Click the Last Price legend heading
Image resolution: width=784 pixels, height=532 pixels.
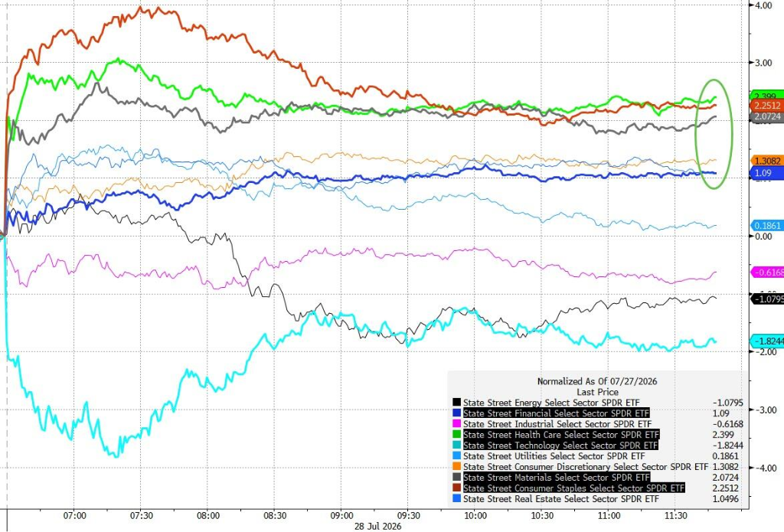[x=597, y=392]
